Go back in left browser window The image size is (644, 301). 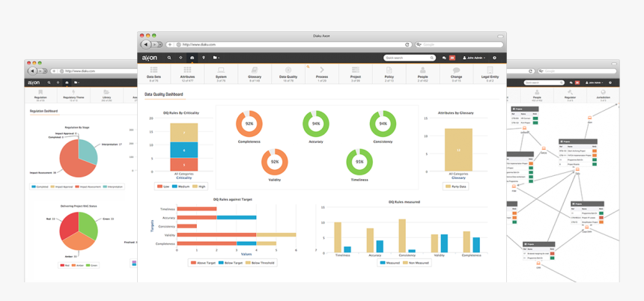[x=32, y=71]
